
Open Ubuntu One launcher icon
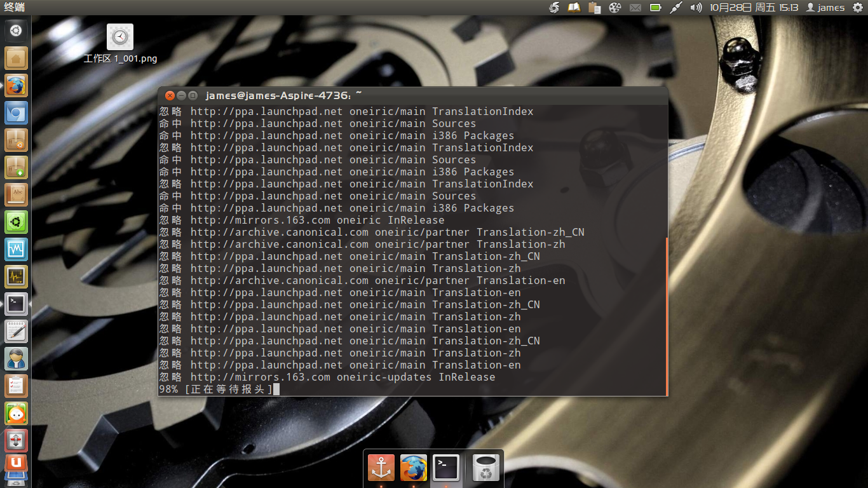click(x=16, y=464)
